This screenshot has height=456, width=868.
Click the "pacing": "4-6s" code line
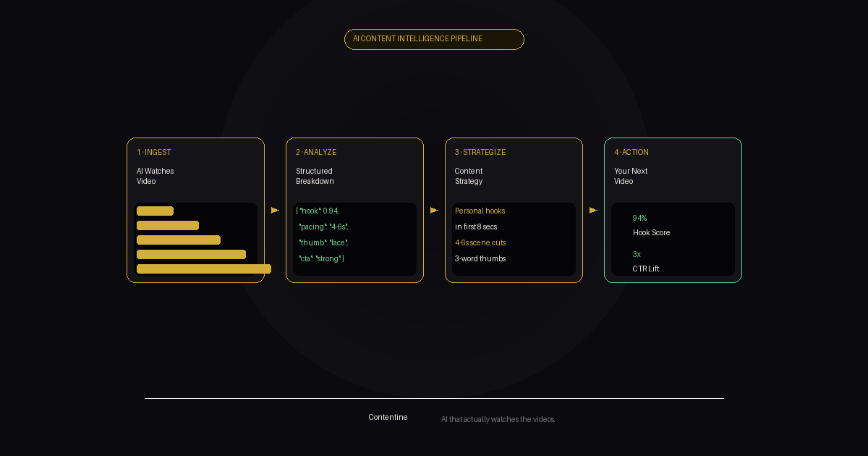click(x=323, y=227)
